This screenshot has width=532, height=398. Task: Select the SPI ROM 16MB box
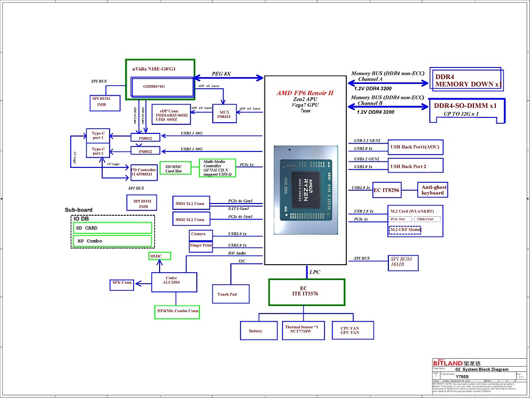pos(403,263)
